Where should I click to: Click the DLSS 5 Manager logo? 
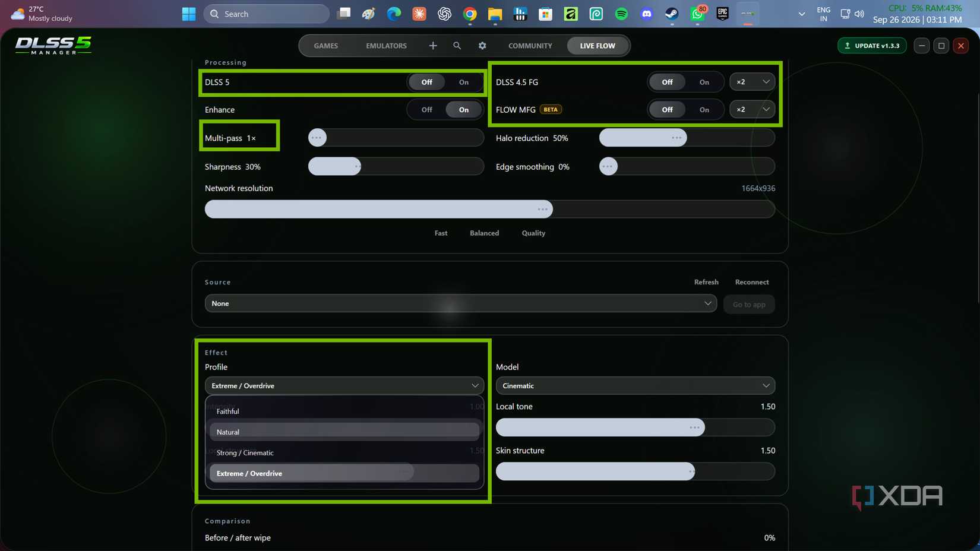(x=53, y=46)
